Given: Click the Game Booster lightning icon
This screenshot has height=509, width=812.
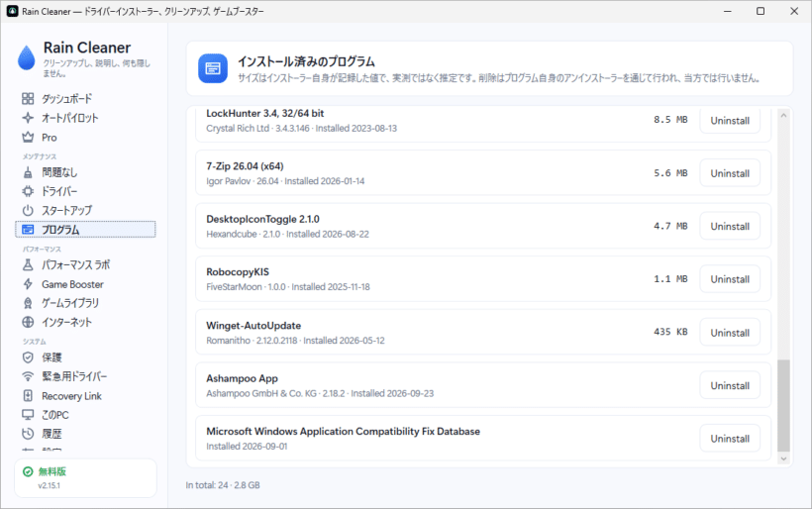Looking at the screenshot, I should (x=28, y=284).
